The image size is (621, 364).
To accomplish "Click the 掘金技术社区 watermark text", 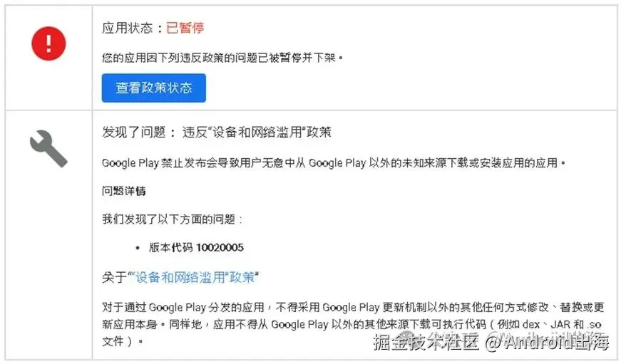I will tap(426, 342).
